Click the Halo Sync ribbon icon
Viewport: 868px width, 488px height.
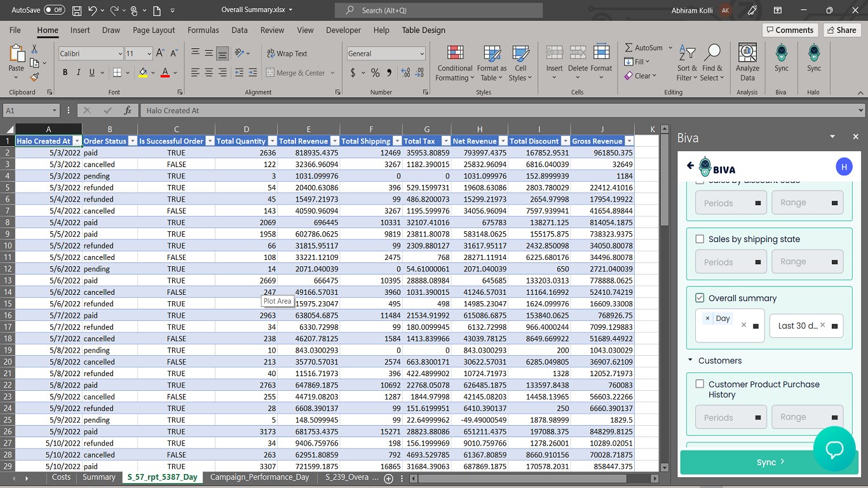pyautogui.click(x=814, y=54)
